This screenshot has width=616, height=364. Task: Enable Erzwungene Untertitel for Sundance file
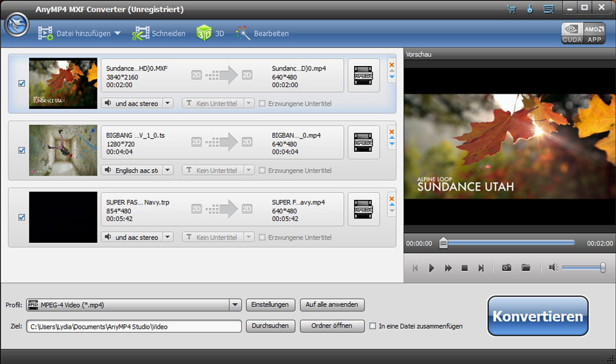tap(262, 104)
